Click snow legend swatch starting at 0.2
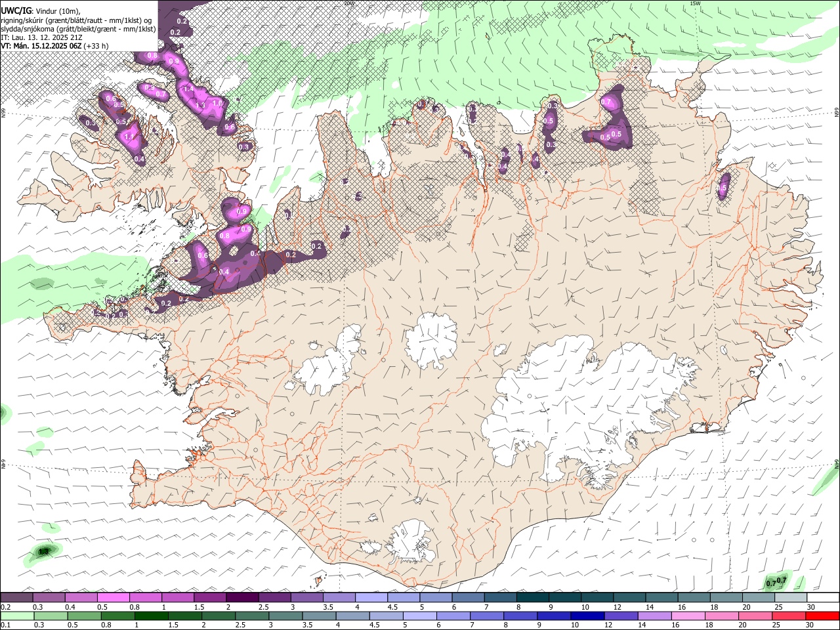Viewport: 840px width, 630px height. point(16,597)
